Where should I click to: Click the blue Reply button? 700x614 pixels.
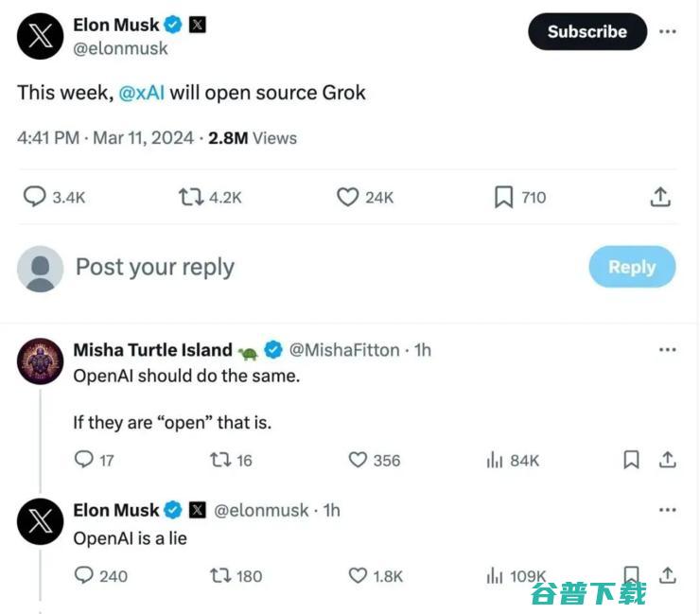631,267
